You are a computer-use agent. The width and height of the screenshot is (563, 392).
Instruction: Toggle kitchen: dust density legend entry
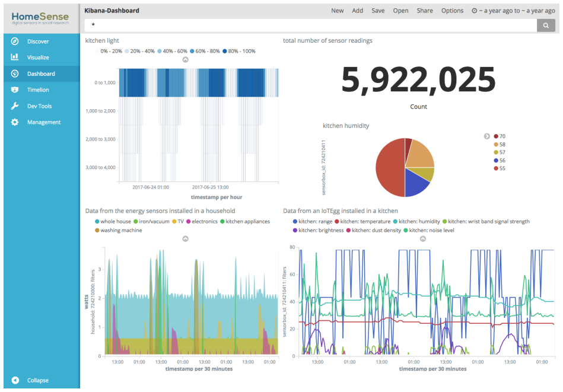click(x=373, y=231)
